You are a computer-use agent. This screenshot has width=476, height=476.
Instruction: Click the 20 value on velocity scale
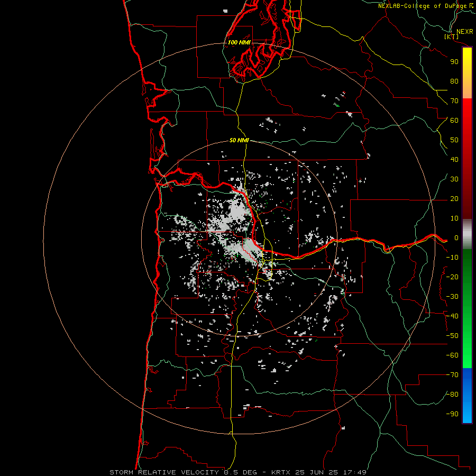coord(454,198)
